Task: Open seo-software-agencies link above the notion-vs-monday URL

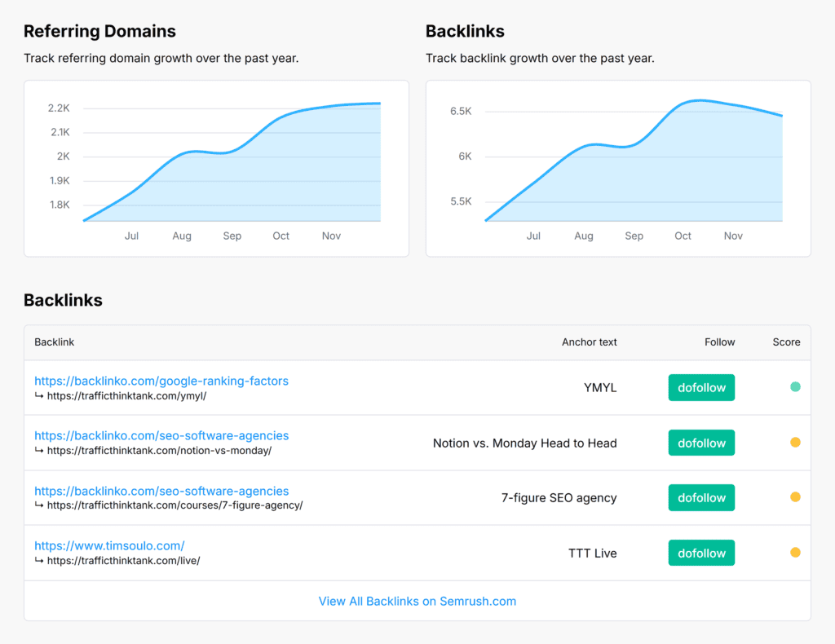Action: 161,435
